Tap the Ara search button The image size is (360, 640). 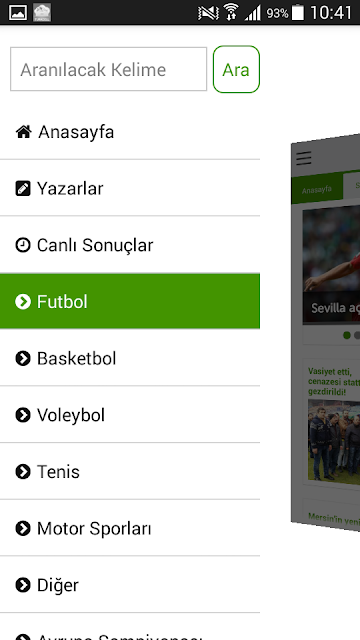coord(236,69)
